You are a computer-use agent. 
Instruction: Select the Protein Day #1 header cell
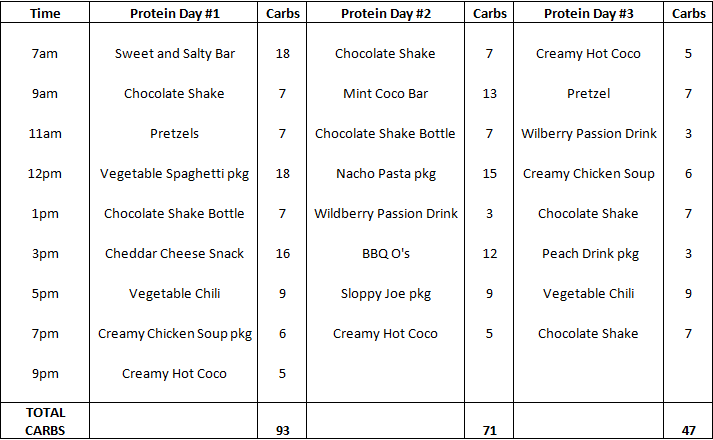click(174, 13)
